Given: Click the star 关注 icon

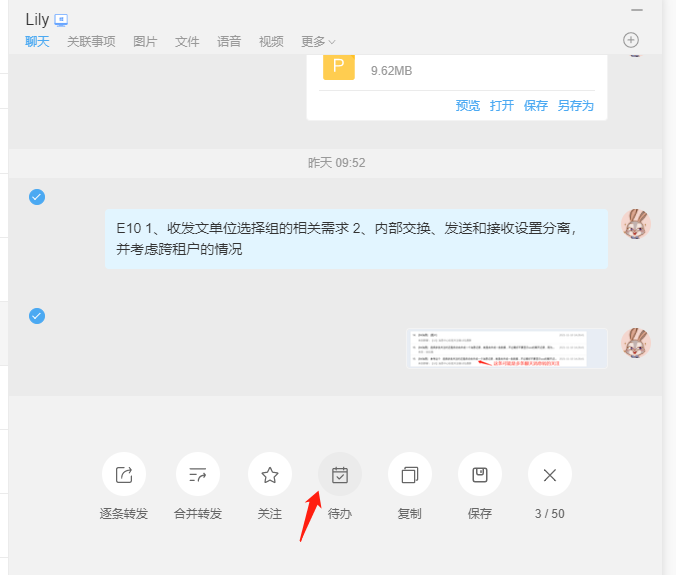Looking at the screenshot, I should 269,475.
